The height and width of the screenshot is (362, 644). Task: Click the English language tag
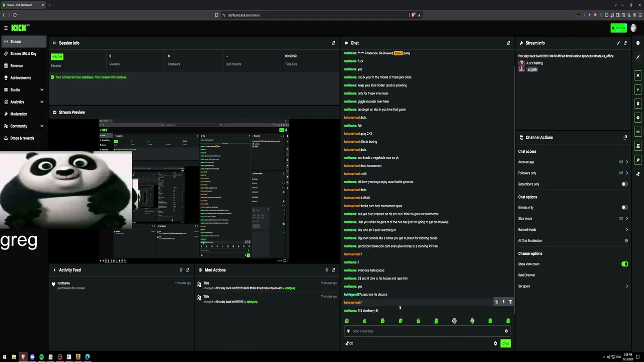point(532,69)
